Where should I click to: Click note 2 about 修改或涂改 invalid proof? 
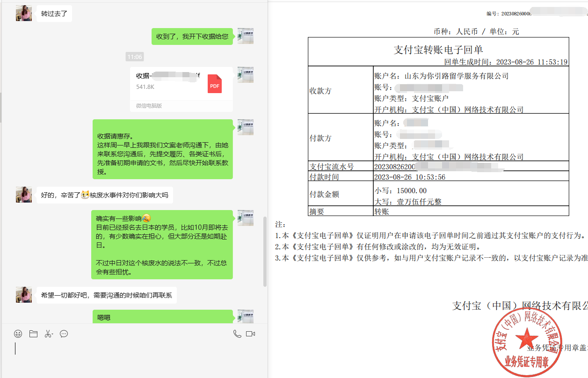click(x=378, y=247)
